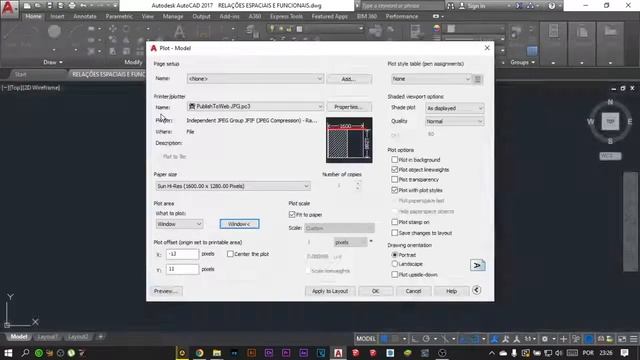Select the Circle tool in Draw panel
The image size is (640, 360).
click(54, 31)
